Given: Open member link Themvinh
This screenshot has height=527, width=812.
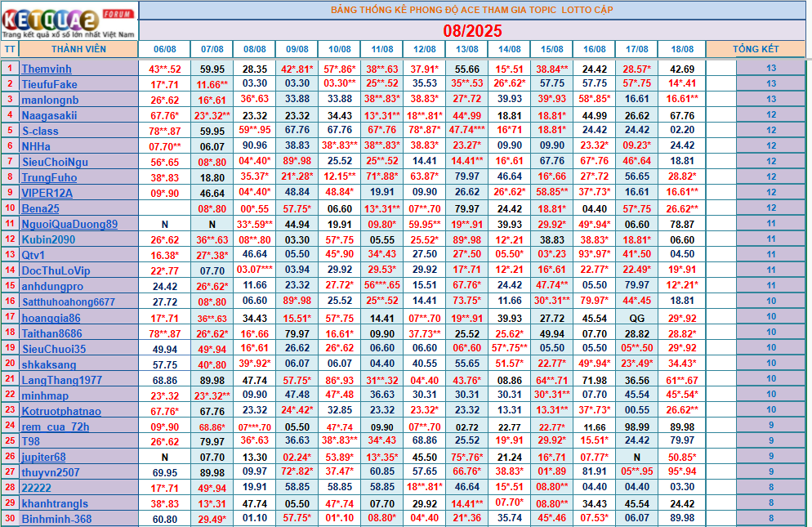Looking at the screenshot, I should tap(47, 69).
